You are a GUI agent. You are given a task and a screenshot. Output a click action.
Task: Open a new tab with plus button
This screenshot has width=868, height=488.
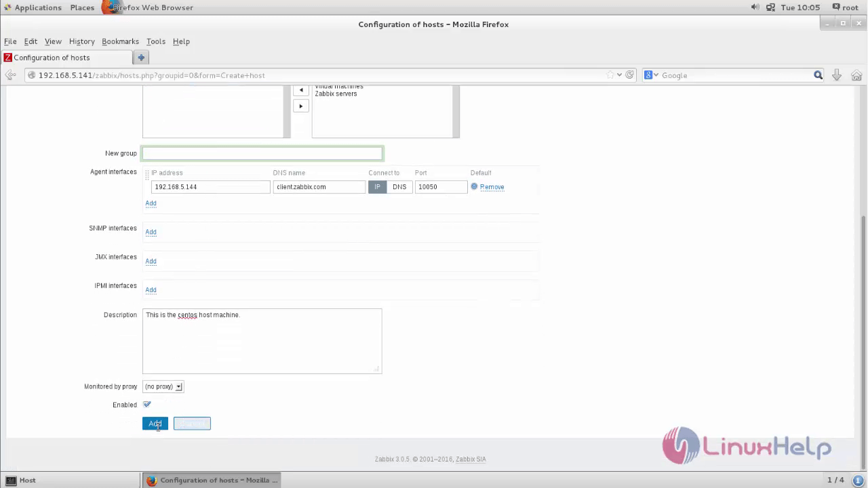[140, 58]
